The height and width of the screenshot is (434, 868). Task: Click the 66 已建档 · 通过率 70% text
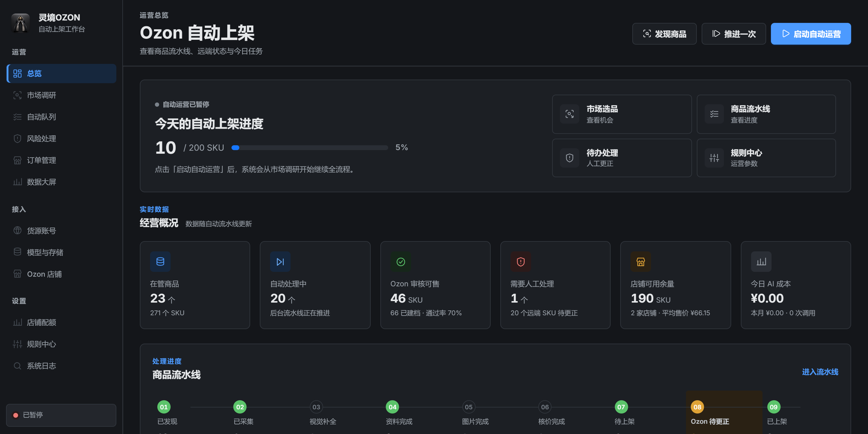click(426, 313)
